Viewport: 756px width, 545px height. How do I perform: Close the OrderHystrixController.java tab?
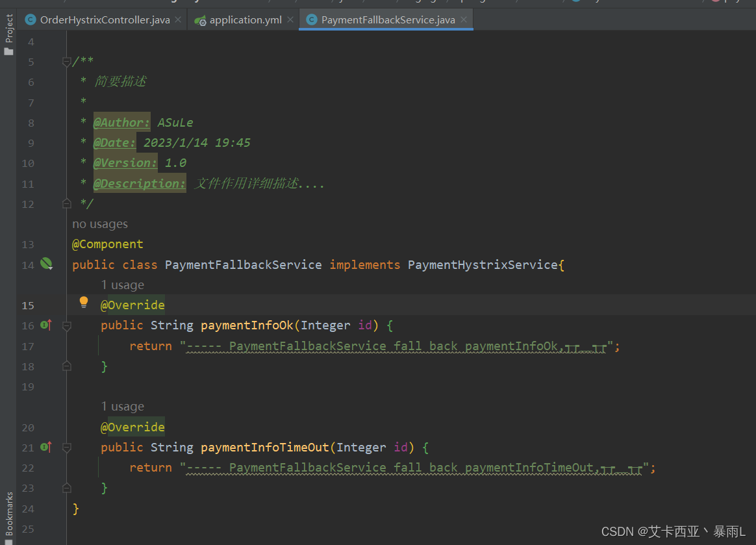coord(178,19)
